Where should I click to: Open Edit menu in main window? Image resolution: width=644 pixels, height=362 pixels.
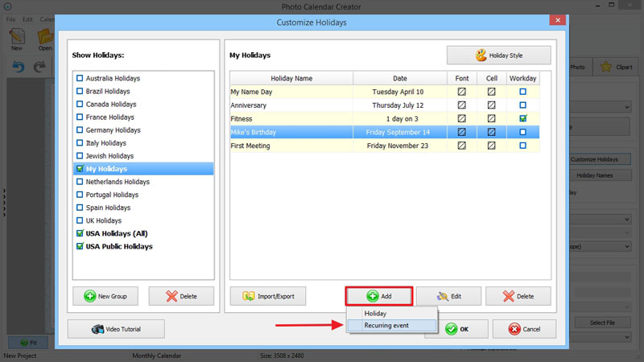coord(27,19)
